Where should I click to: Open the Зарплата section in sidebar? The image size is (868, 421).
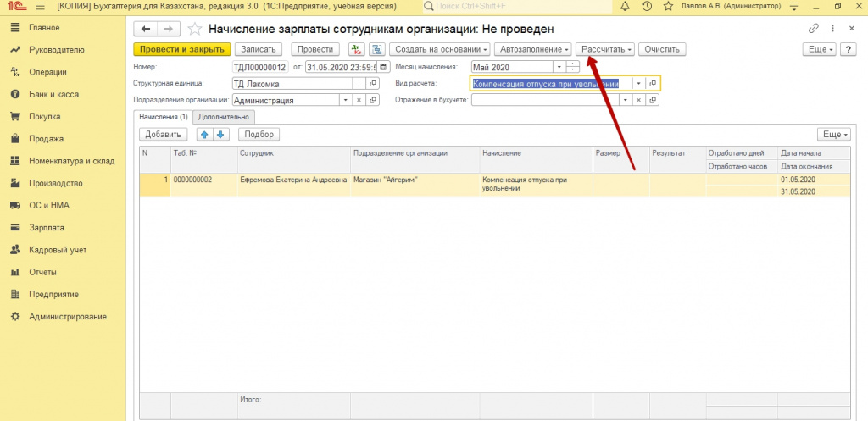tap(46, 227)
